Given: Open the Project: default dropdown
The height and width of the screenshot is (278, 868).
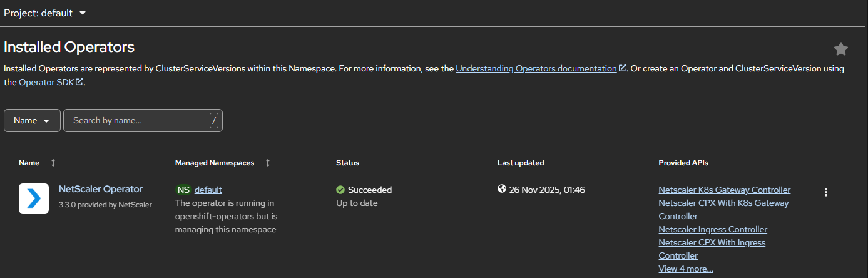Looking at the screenshot, I should click(45, 13).
